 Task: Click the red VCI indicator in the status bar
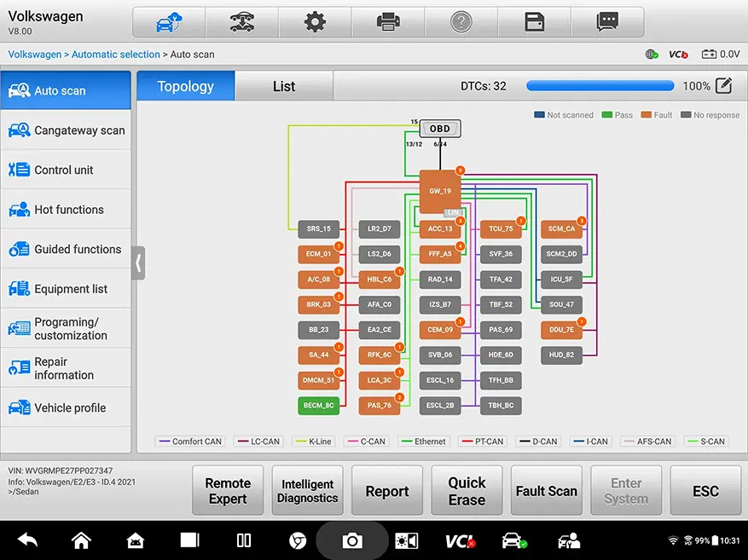click(679, 54)
